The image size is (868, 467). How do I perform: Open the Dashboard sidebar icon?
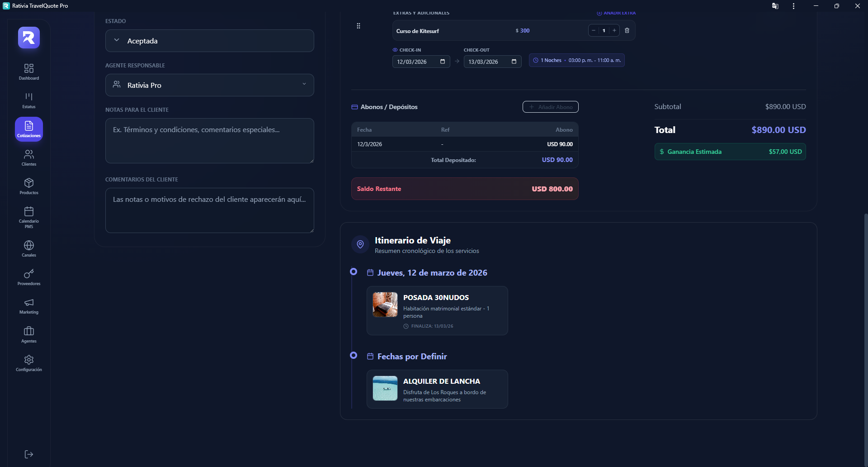coord(29,71)
